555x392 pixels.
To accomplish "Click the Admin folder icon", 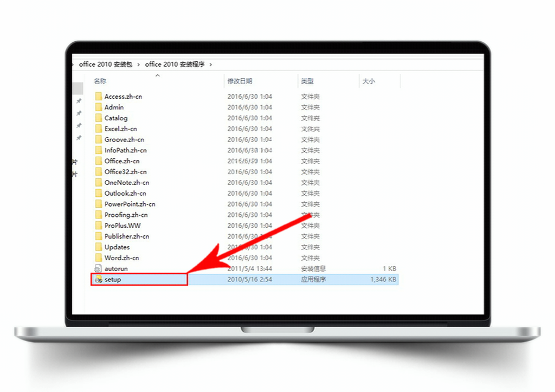I will [x=99, y=107].
